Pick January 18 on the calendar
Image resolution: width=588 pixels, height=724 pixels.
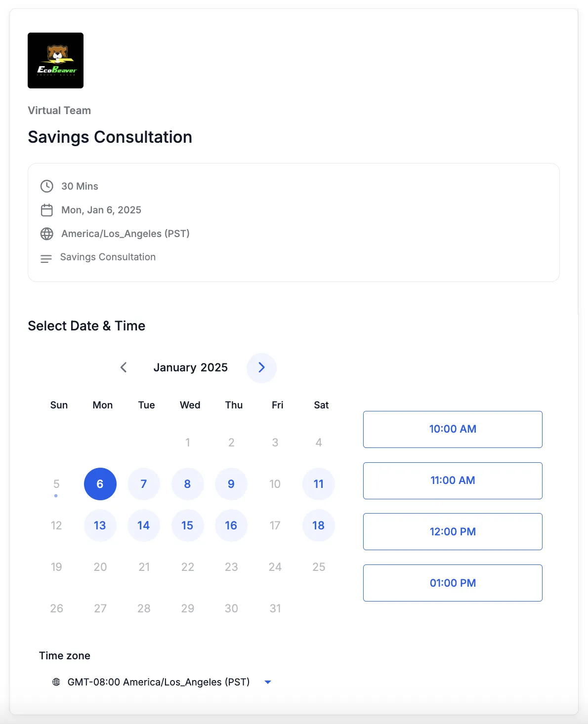coord(319,525)
